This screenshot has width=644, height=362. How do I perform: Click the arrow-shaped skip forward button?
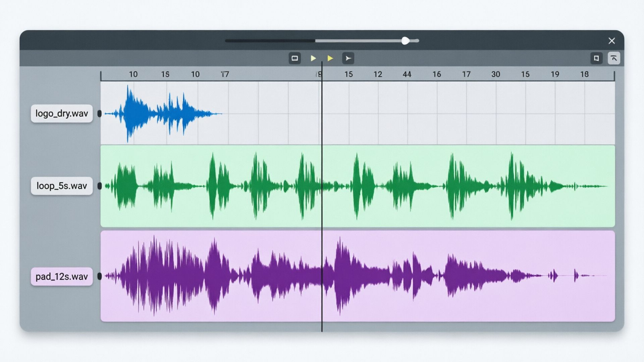point(348,58)
